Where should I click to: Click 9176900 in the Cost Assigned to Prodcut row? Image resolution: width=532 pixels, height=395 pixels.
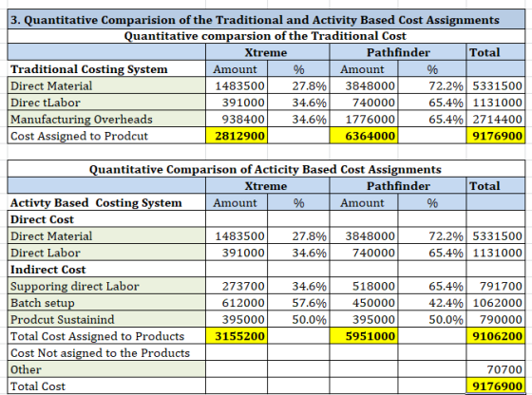tap(496, 136)
